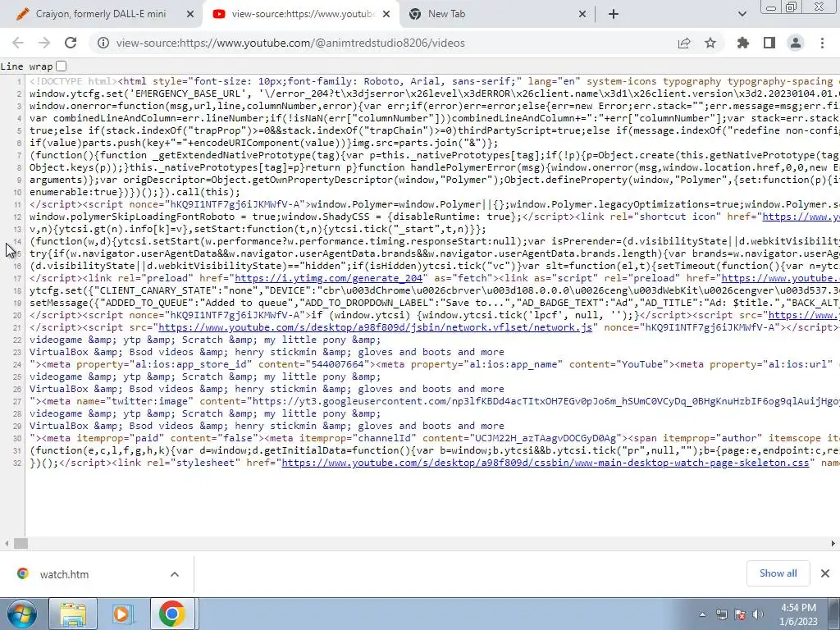840x630 pixels.
Task: Click the horizontal scrollbar left arrow
Action: (x=7, y=543)
